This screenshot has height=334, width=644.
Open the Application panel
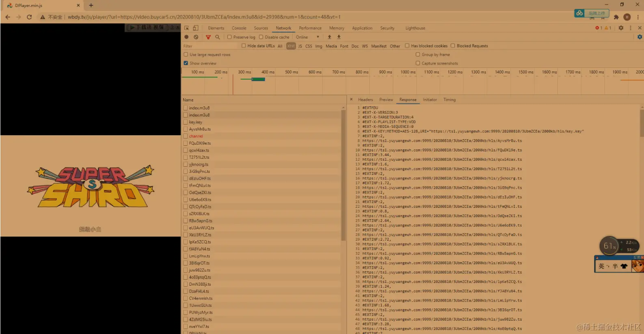tap(362, 28)
